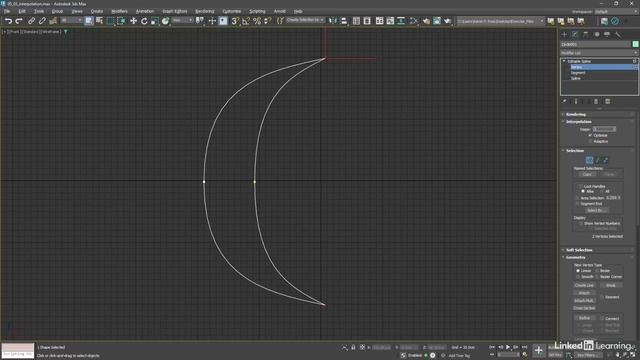640x360 pixels.
Task: Activate the Select Object tool
Action: [x=89, y=21]
